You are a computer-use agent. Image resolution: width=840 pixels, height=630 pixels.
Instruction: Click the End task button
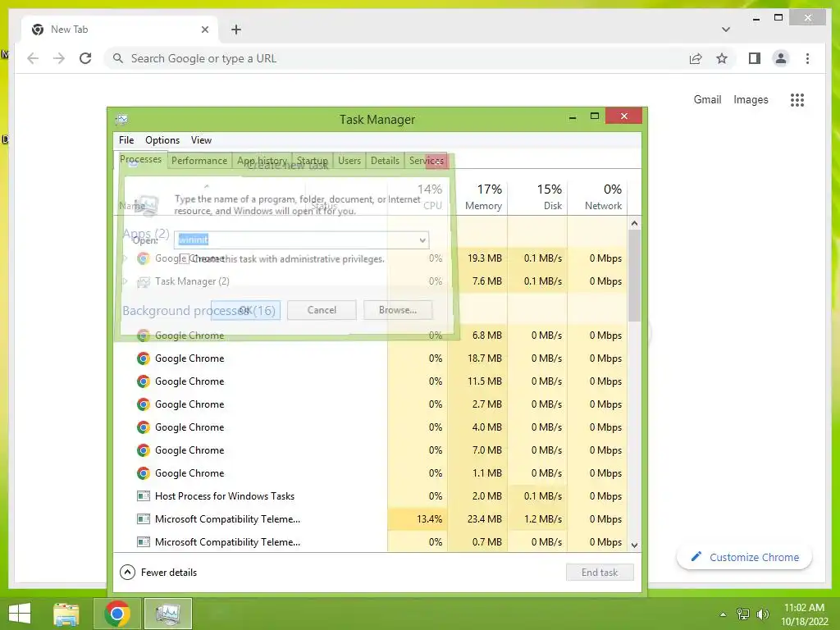point(600,572)
